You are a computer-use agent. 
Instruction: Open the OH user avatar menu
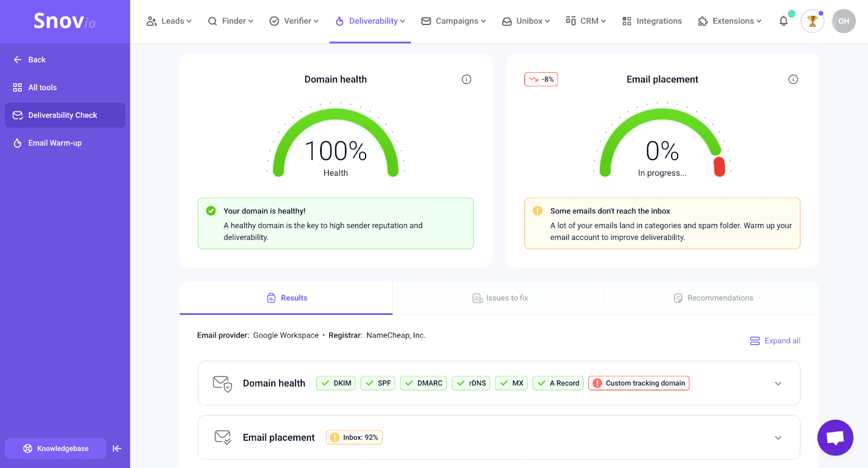click(844, 21)
